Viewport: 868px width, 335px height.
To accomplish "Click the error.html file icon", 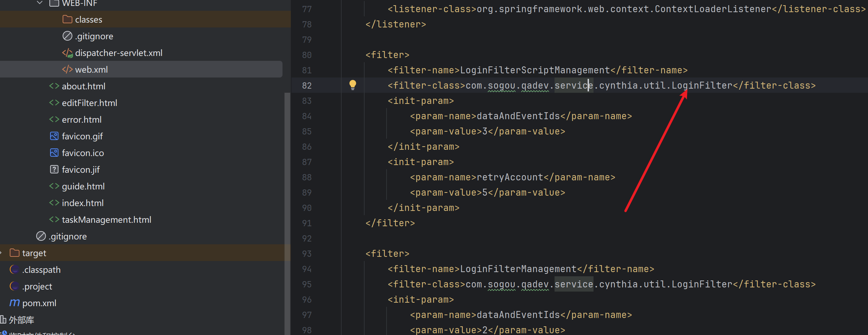I will tap(54, 119).
